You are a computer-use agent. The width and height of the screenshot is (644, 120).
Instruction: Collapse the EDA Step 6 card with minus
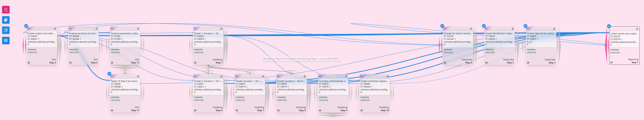(x=71, y=29)
